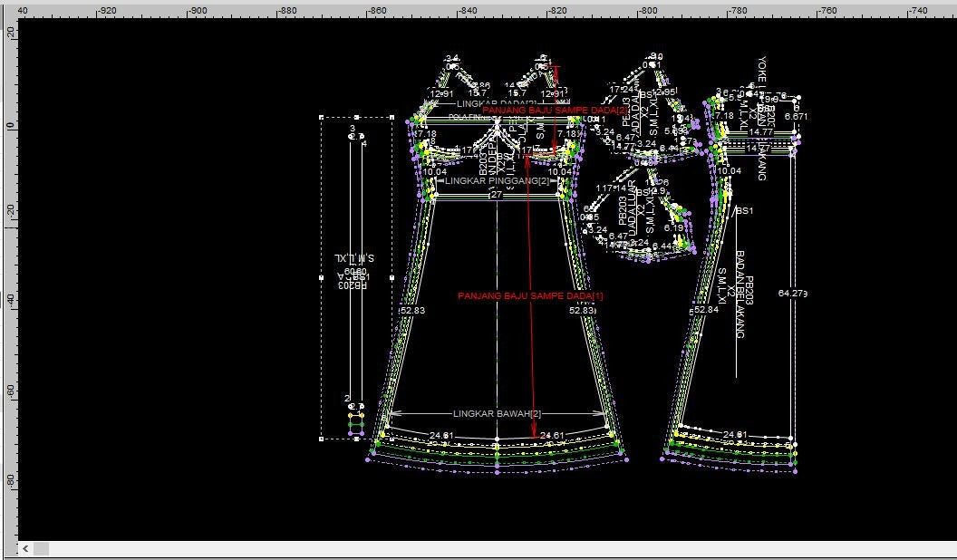957x560 pixels.
Task: Click the red PANJANG BAJU SAMPE DADA[1] label
Action: point(530,296)
